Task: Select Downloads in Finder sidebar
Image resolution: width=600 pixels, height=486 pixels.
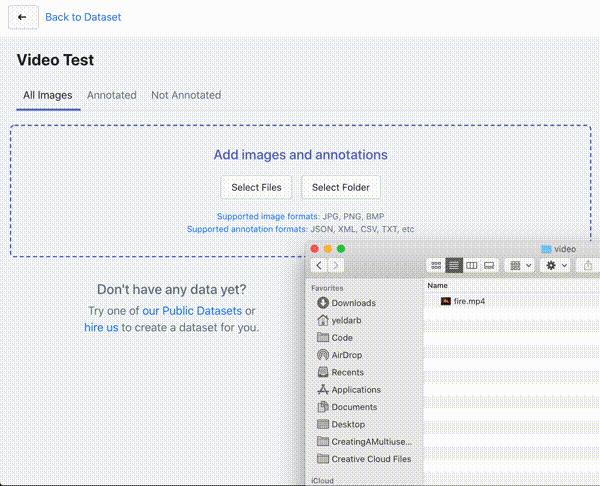Action: point(346,303)
